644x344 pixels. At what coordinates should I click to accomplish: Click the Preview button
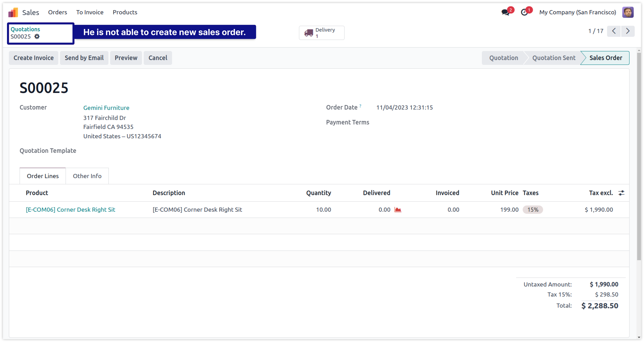point(126,58)
